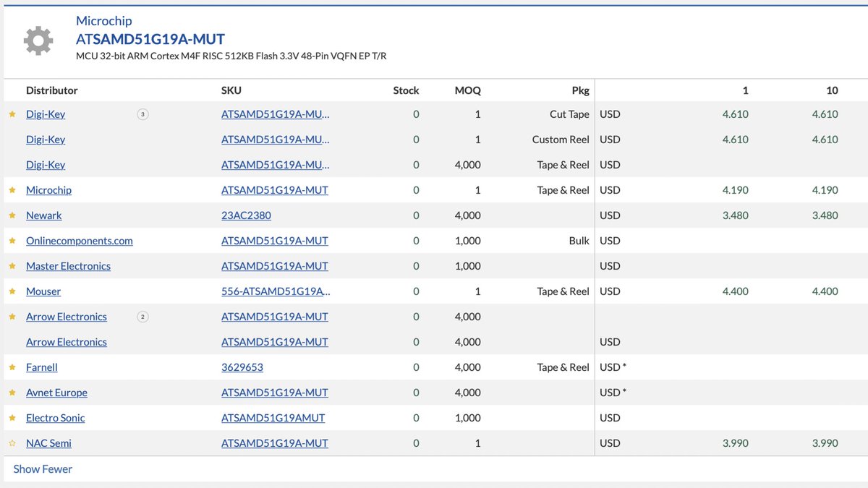868x488 pixels.
Task: Sort by the Stock column header
Action: click(x=406, y=90)
